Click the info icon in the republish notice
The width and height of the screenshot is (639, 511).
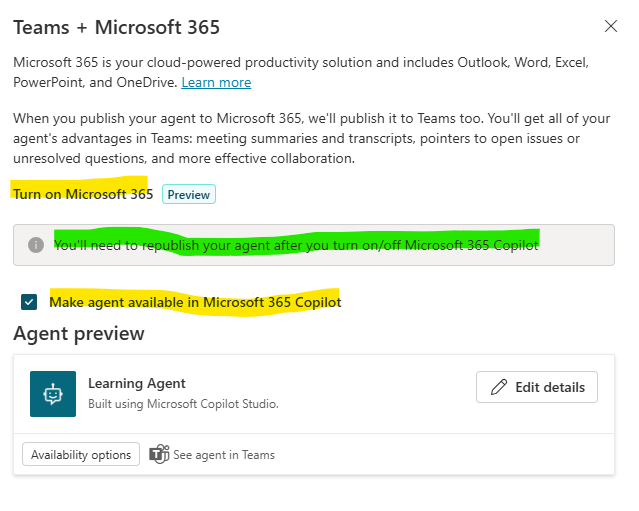point(36,245)
